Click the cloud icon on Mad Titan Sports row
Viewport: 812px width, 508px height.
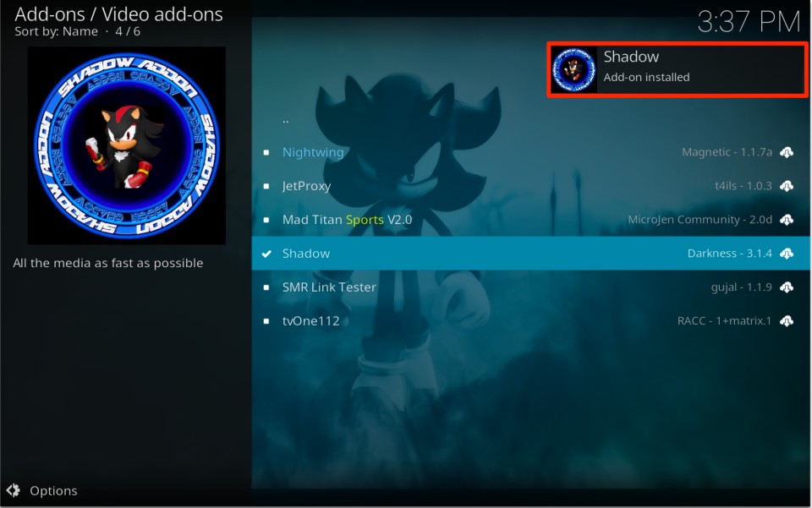pos(787,219)
